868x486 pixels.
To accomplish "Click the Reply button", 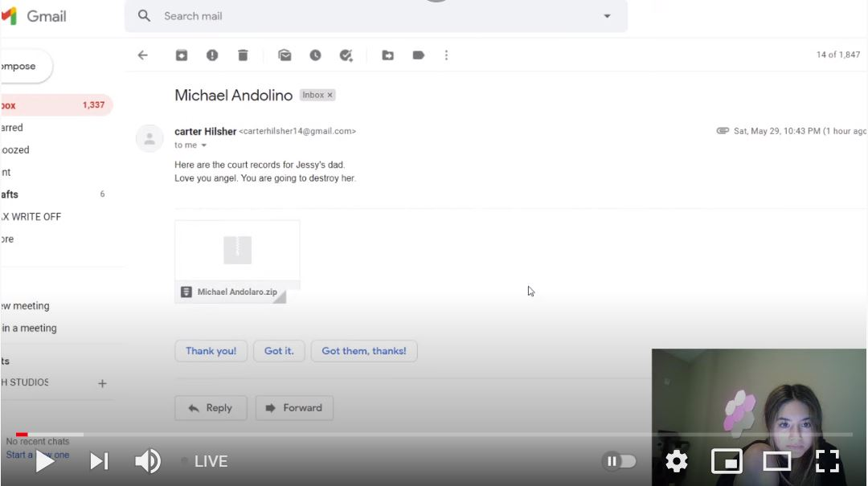I will (211, 408).
